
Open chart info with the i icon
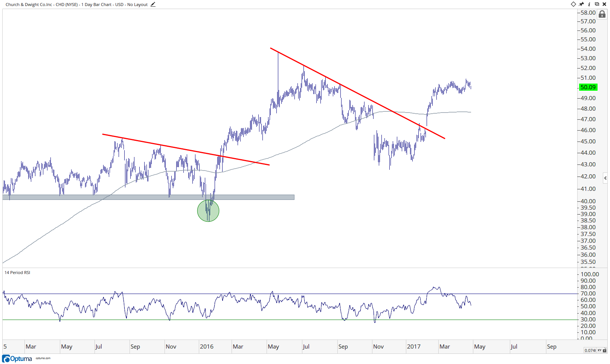click(x=589, y=4)
